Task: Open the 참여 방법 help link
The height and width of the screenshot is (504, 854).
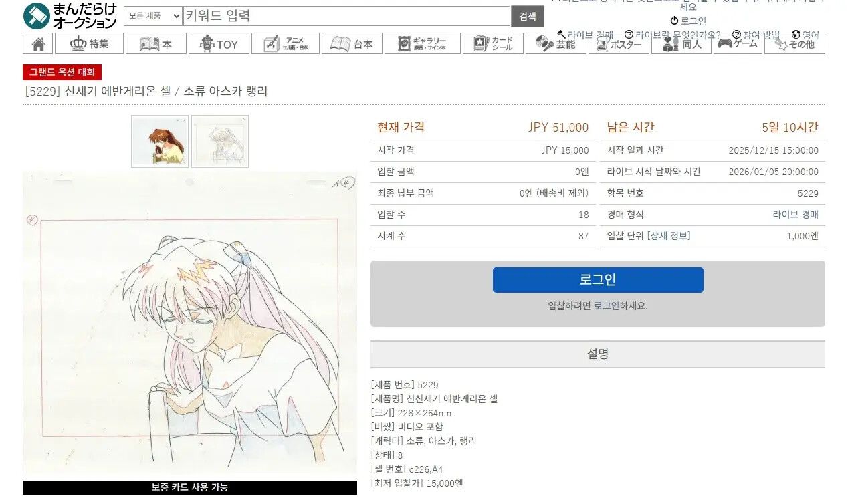Action: coord(756,35)
